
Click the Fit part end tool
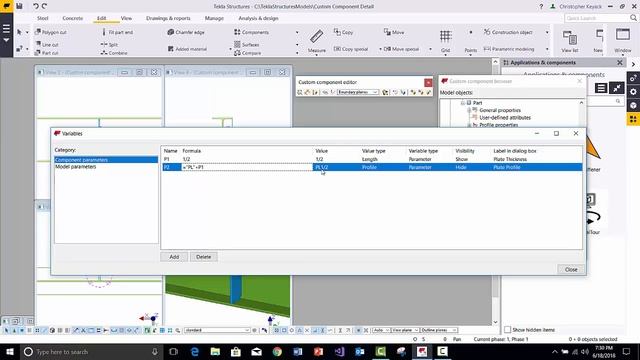click(117, 32)
